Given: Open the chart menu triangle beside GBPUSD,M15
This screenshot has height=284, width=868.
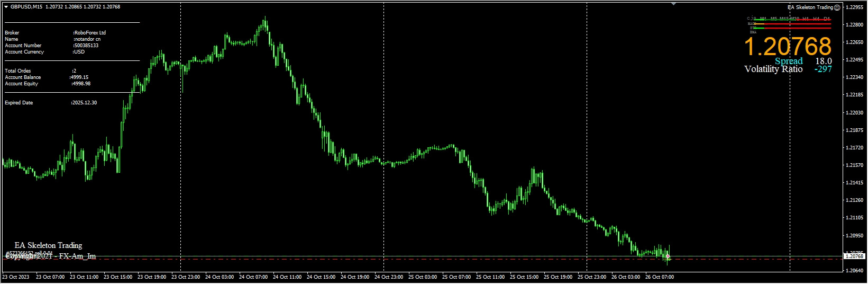Looking at the screenshot, I should [x=6, y=7].
